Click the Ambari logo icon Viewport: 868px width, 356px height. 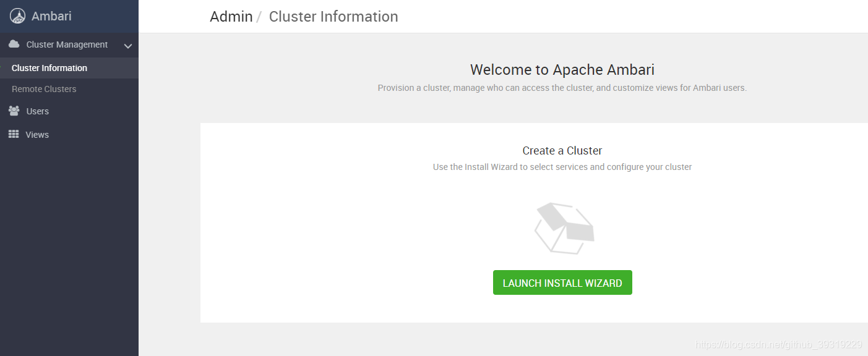click(18, 16)
